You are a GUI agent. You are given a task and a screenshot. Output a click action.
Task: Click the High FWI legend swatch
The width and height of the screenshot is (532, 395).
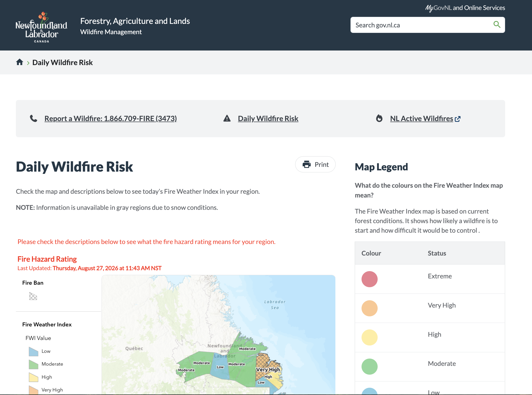coord(33,377)
